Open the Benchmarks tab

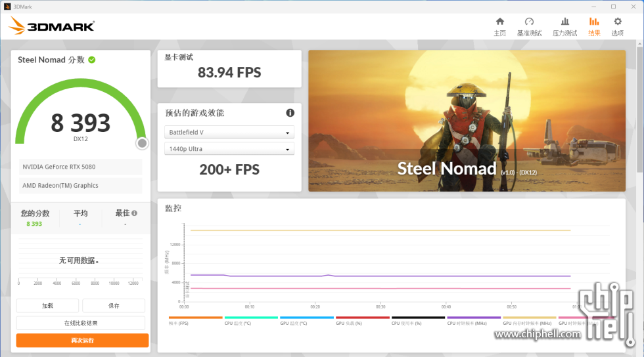[x=529, y=27]
